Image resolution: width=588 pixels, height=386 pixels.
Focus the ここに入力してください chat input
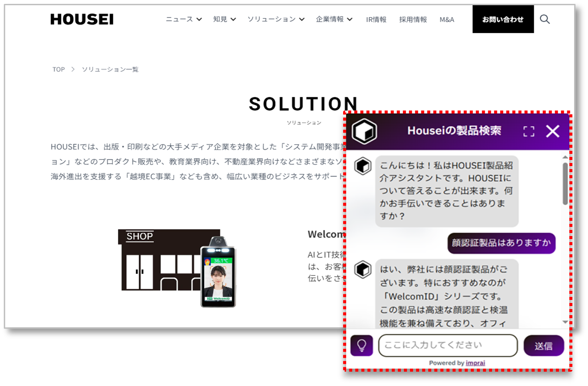pyautogui.click(x=448, y=346)
